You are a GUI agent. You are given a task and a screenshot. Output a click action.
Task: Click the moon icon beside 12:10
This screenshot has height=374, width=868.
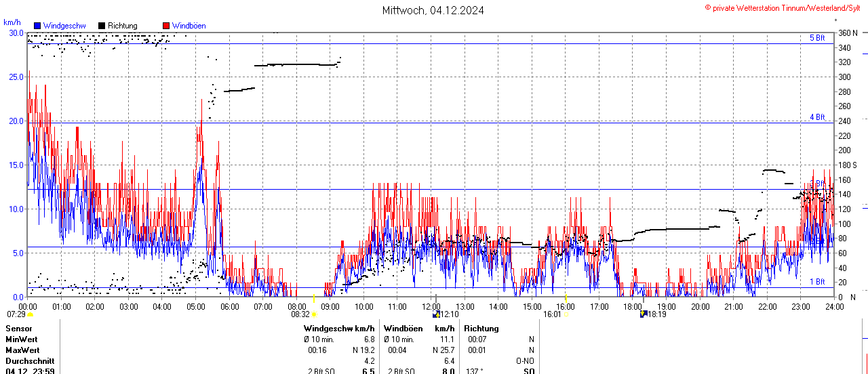(436, 314)
